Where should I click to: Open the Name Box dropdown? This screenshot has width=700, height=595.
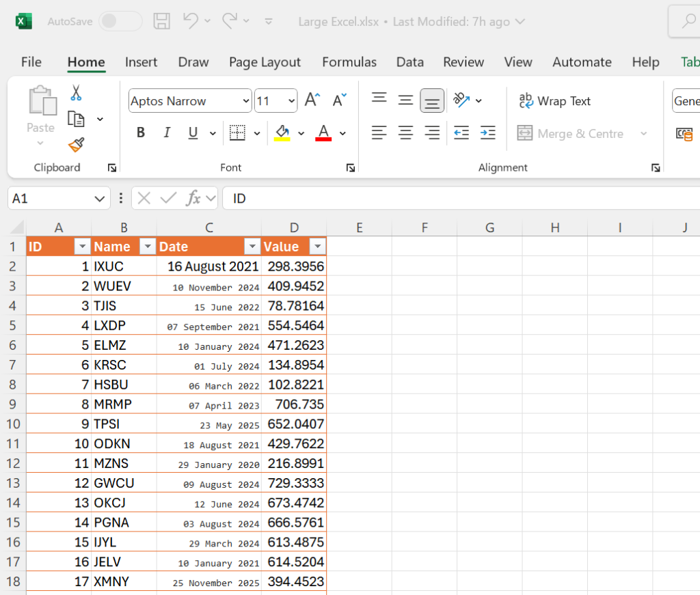pyautogui.click(x=100, y=199)
